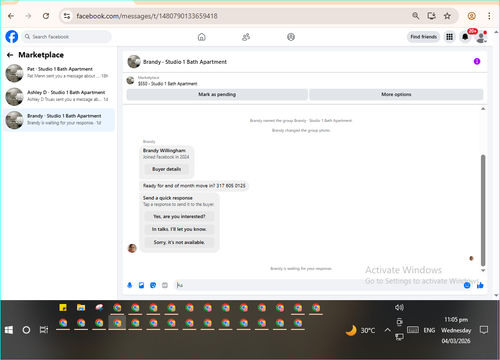
Task: Open the $550 Studio 1 Bath listing link
Action: pyautogui.click(x=168, y=83)
